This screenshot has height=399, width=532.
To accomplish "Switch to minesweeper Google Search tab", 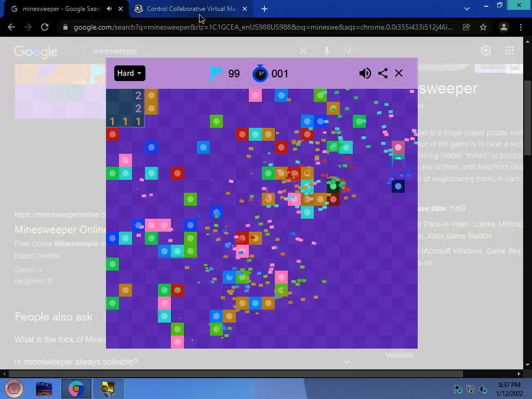I will point(61,9).
